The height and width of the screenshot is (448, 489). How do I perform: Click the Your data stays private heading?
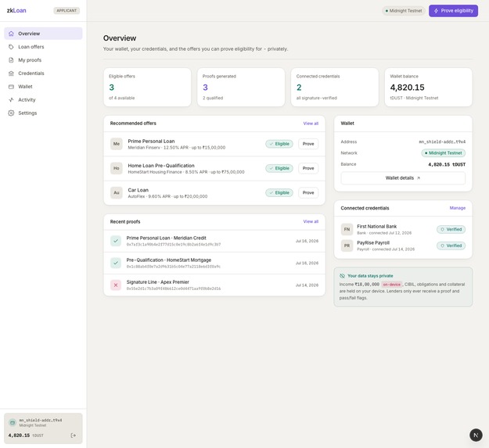pyautogui.click(x=370, y=276)
